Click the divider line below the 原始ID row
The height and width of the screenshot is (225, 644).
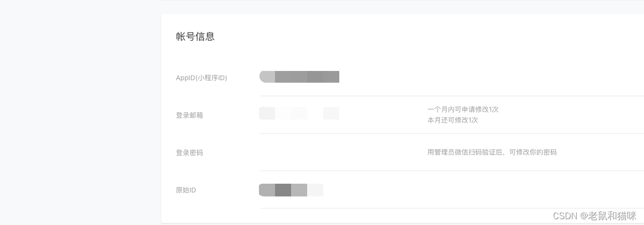[452, 208]
